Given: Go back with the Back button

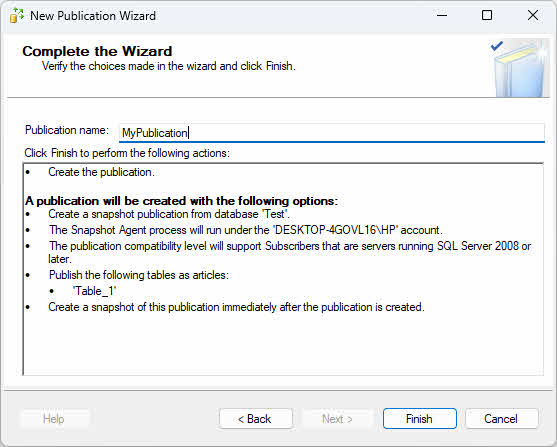Looking at the screenshot, I should coord(255,419).
